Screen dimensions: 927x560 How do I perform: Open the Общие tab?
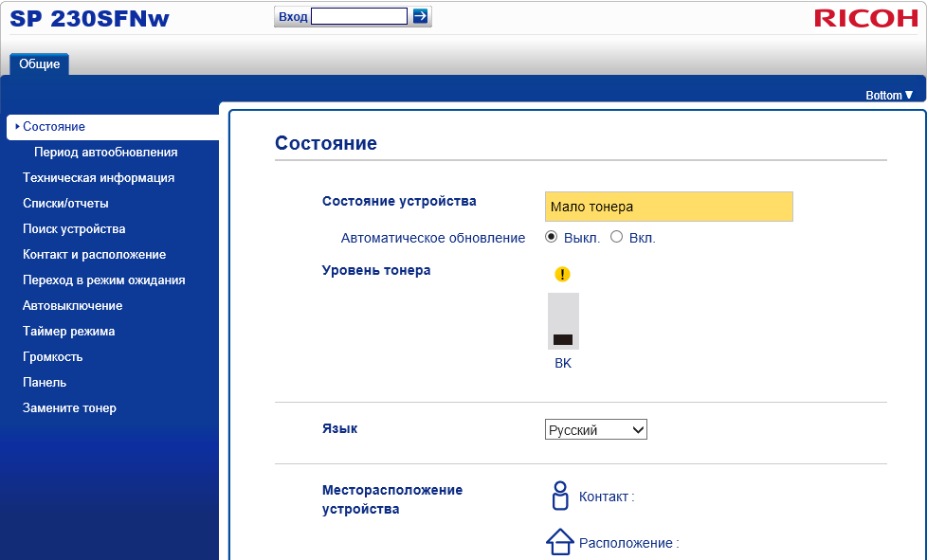click(39, 63)
